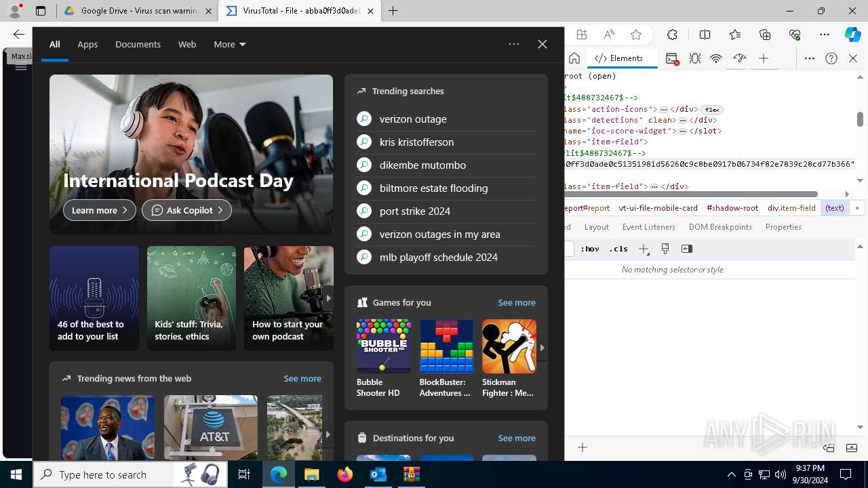Viewport: 868px width, 488px height.
Task: Select the Documents search filter tab
Action: click(138, 44)
